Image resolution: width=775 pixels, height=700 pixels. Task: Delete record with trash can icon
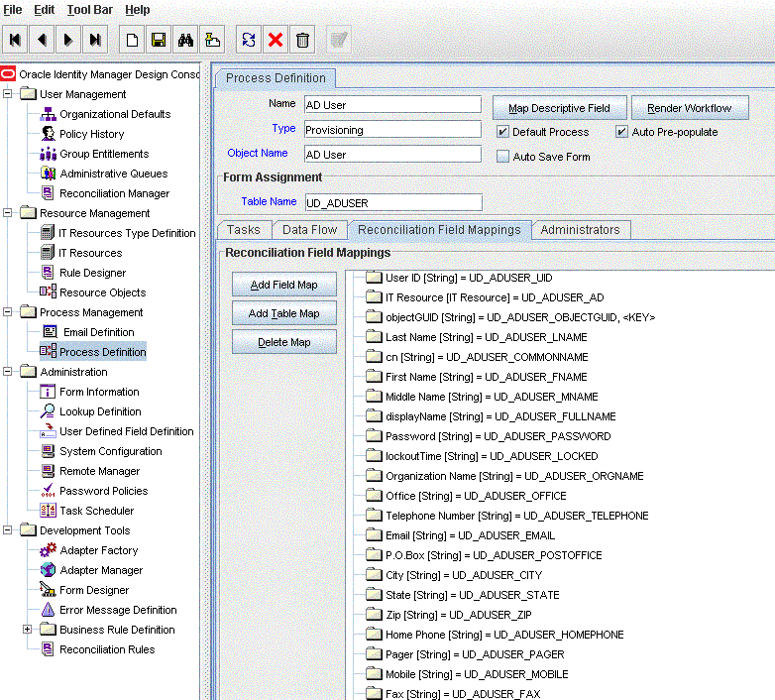302,40
